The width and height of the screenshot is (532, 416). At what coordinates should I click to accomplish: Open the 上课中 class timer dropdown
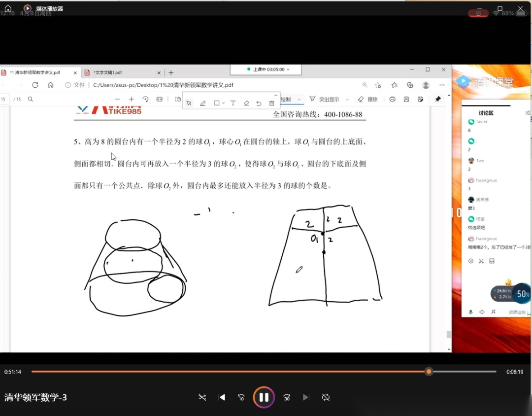(x=288, y=69)
